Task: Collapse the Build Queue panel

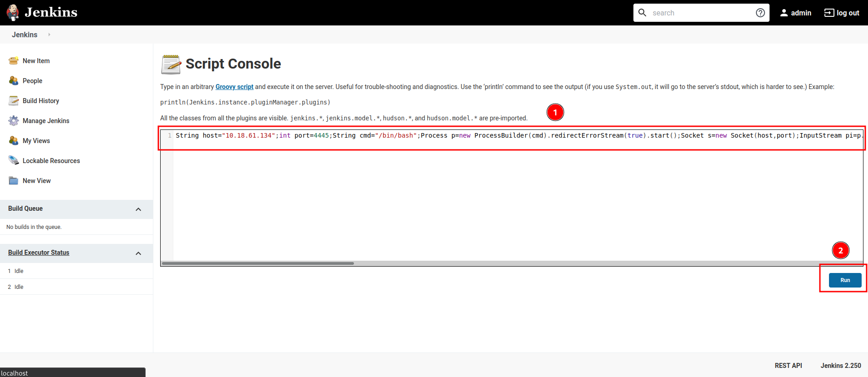Action: (x=138, y=209)
